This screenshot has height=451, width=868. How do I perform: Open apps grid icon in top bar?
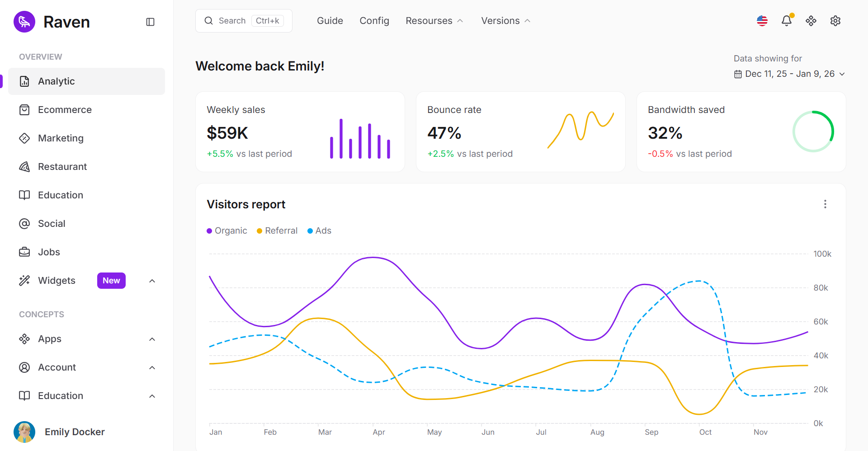pos(811,21)
